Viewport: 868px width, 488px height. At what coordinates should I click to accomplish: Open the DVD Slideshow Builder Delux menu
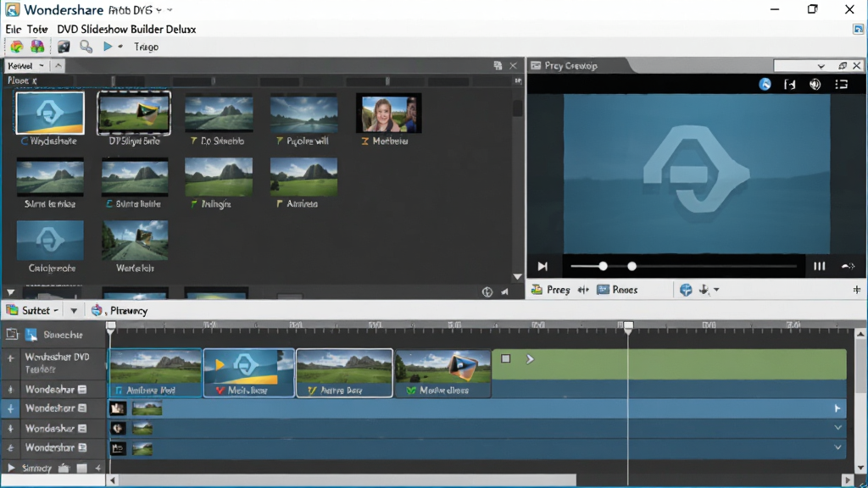pos(126,30)
